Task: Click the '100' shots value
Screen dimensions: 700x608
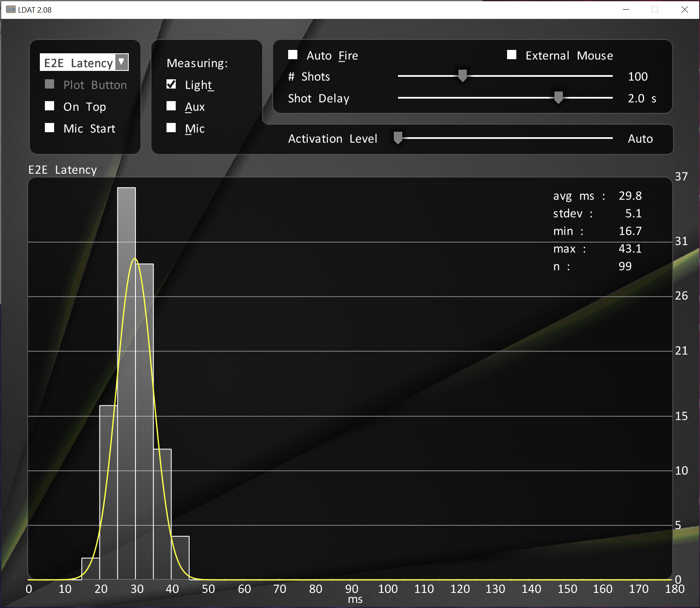Action: [x=638, y=76]
